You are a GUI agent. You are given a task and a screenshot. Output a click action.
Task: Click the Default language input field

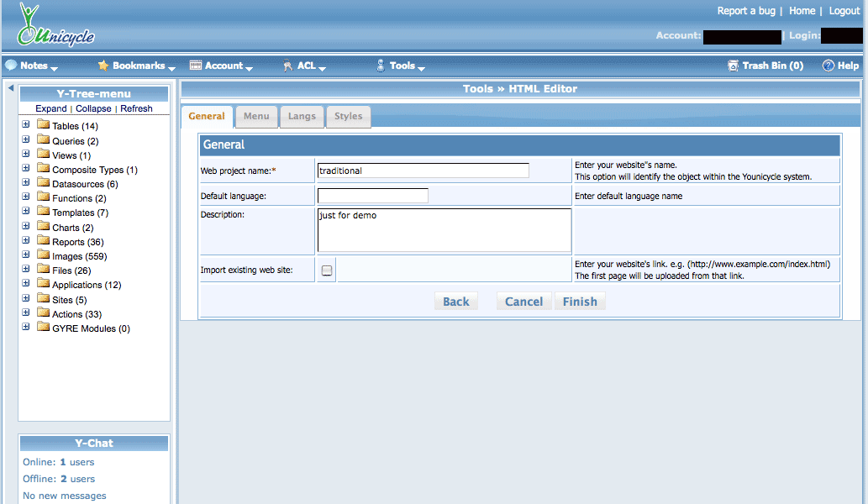[x=372, y=196]
